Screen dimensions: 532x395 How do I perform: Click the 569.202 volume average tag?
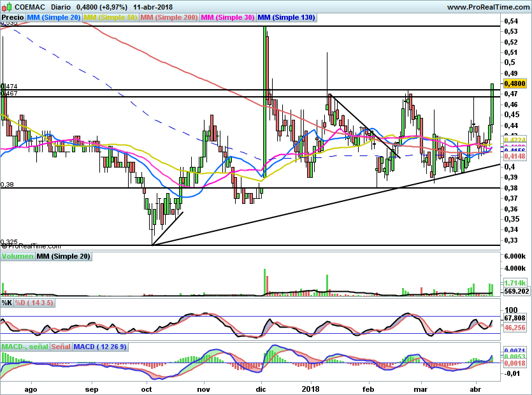tap(517, 291)
